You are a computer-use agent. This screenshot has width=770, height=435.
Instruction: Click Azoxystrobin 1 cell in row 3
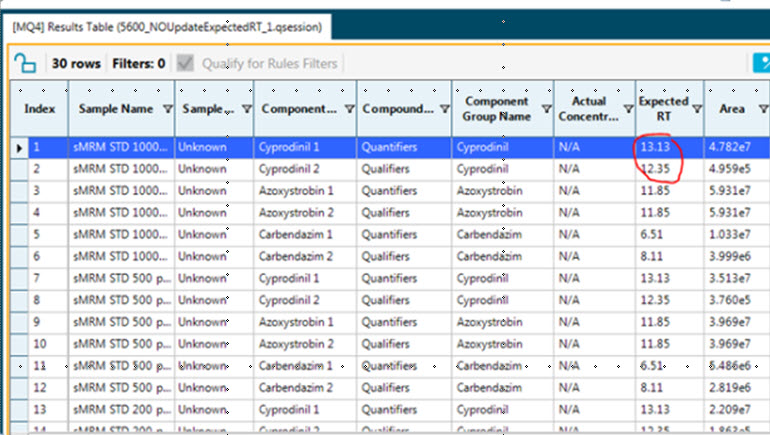[x=305, y=191]
